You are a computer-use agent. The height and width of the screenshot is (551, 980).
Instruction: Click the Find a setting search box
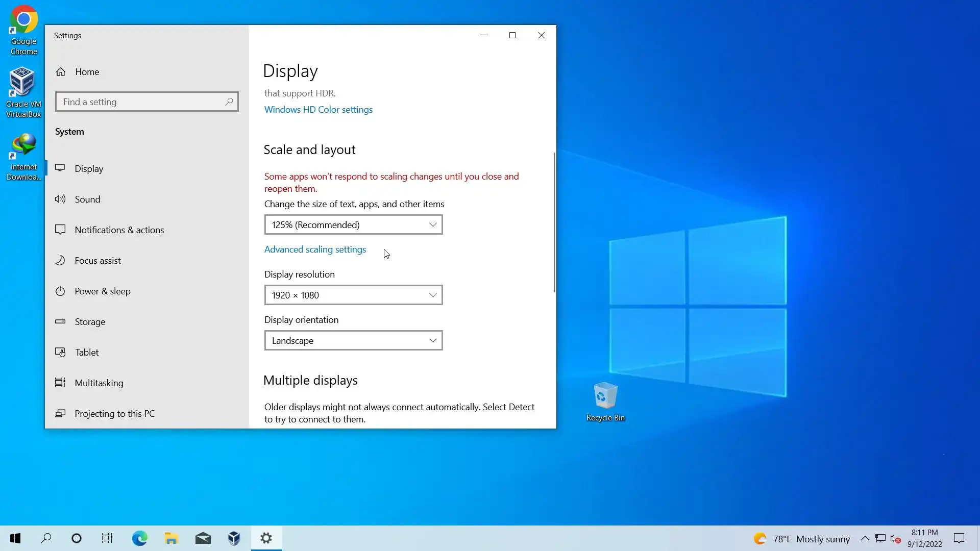click(x=140, y=102)
